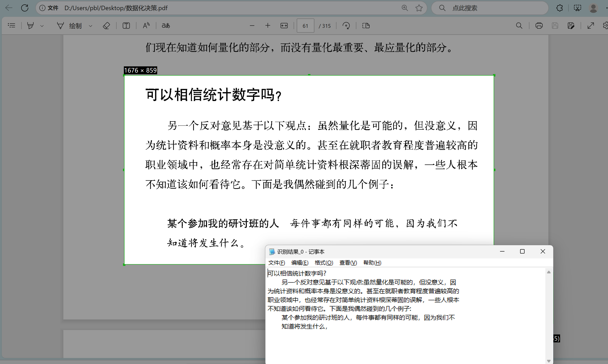Click the print icon

pyautogui.click(x=539, y=26)
